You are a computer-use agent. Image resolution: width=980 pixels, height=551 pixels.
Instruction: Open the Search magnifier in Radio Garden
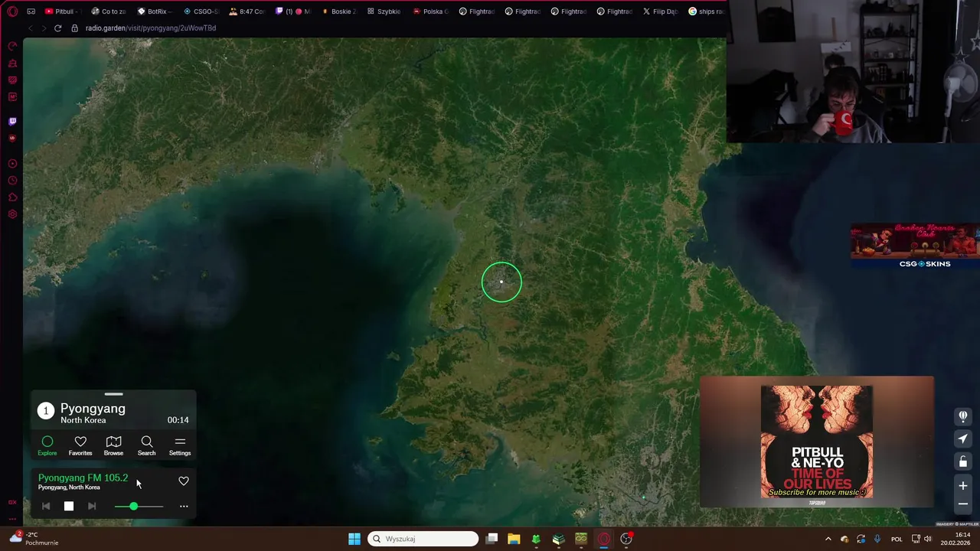(x=146, y=445)
